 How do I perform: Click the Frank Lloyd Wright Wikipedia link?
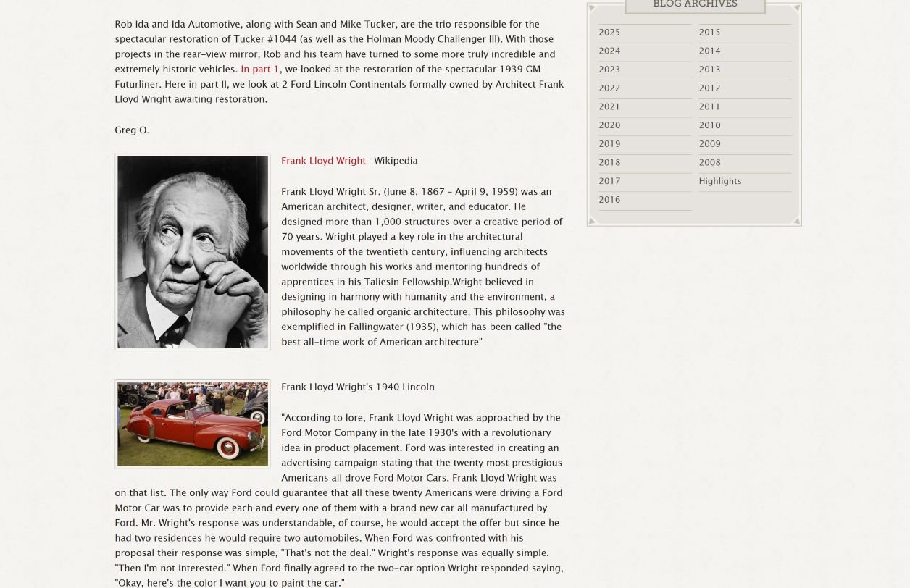click(x=323, y=161)
